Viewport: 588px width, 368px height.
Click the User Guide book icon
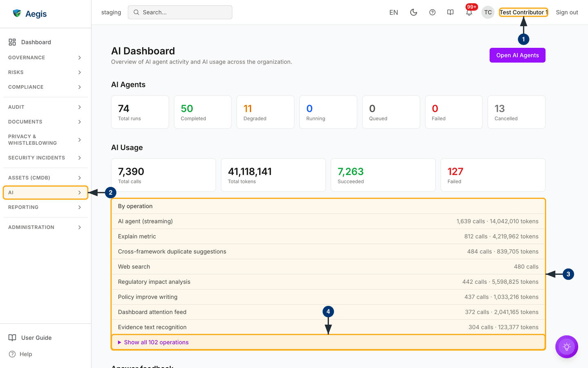point(12,338)
